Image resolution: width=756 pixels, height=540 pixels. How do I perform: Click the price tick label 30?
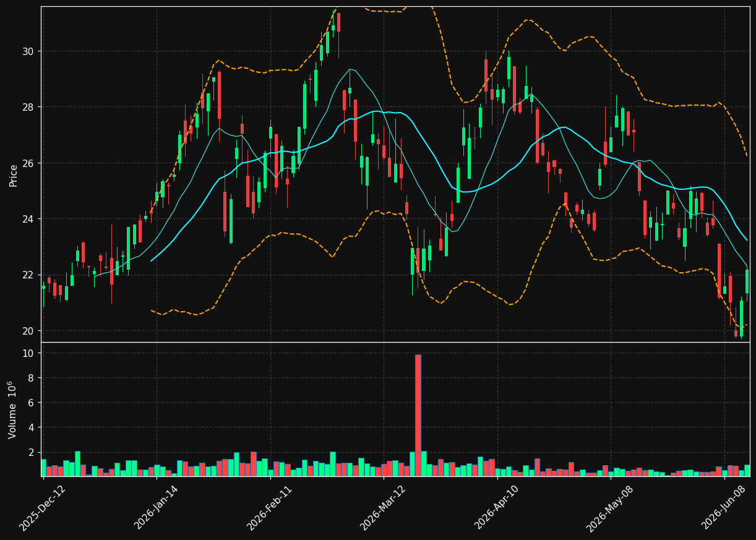coord(29,51)
